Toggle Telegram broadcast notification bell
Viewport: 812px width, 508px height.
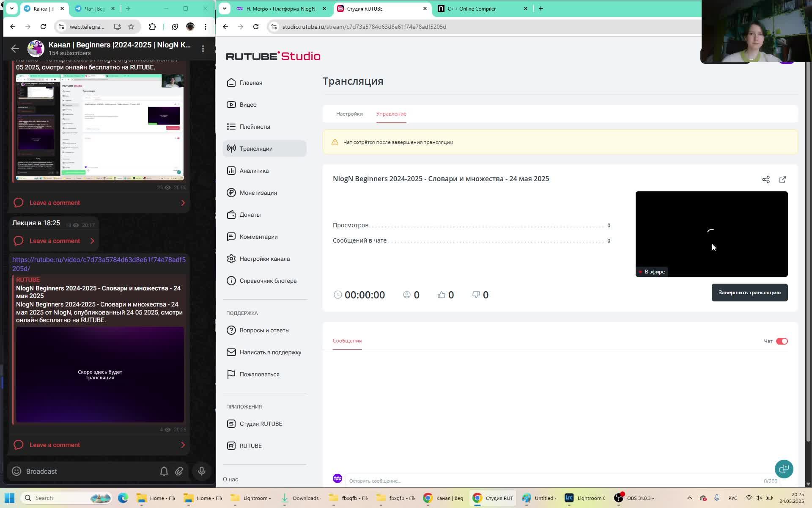(x=164, y=471)
